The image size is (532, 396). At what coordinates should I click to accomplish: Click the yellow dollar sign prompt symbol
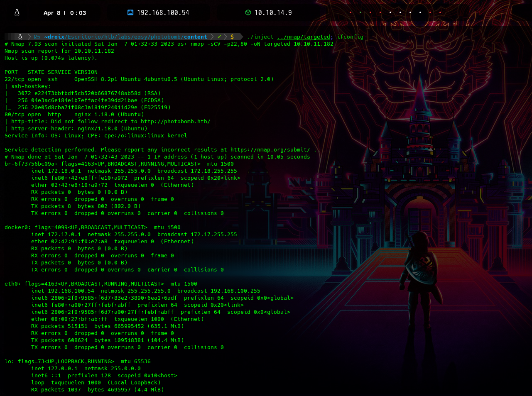232,37
